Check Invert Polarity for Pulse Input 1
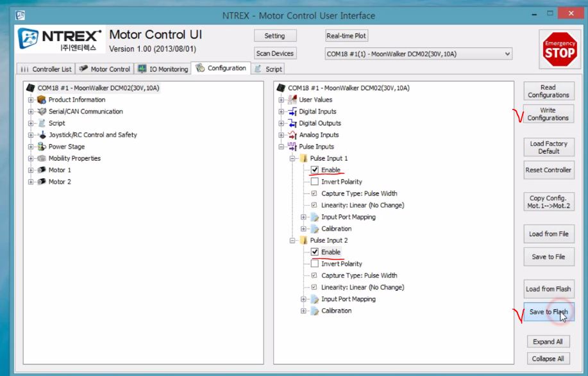This screenshot has width=588, height=376. (315, 182)
